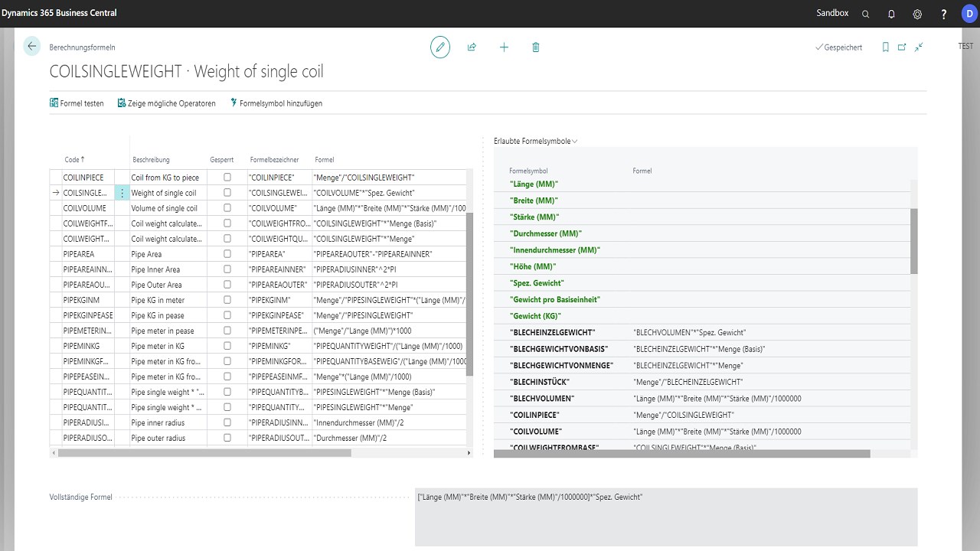Sort by the Code column header
The image size is (980, 551).
click(73, 159)
